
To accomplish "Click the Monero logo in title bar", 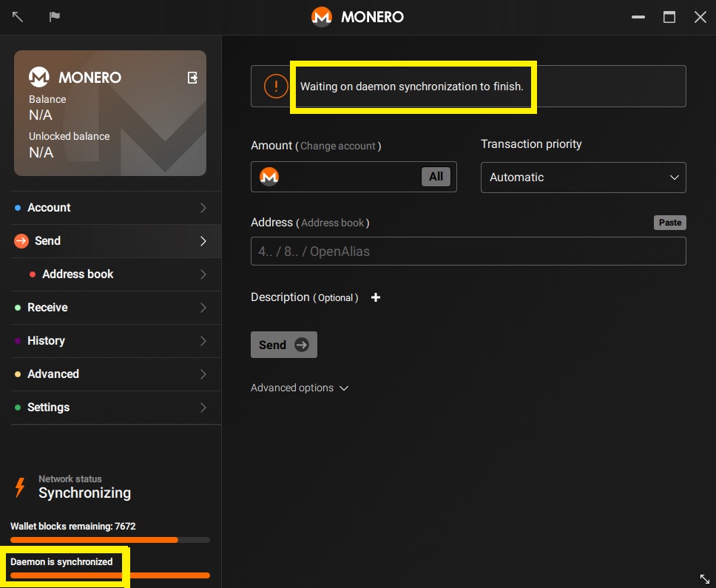I will (x=322, y=17).
